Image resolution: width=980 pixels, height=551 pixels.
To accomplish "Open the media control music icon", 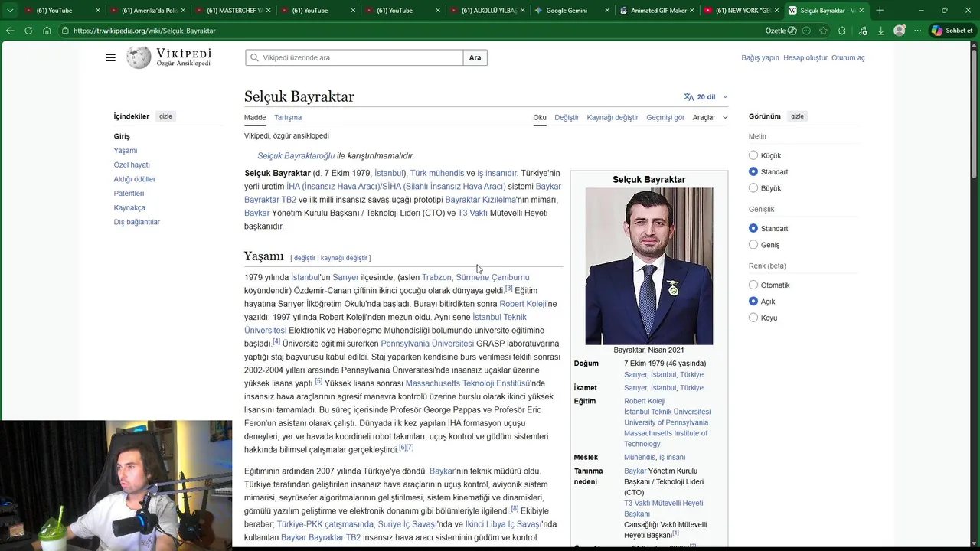I will tap(863, 31).
